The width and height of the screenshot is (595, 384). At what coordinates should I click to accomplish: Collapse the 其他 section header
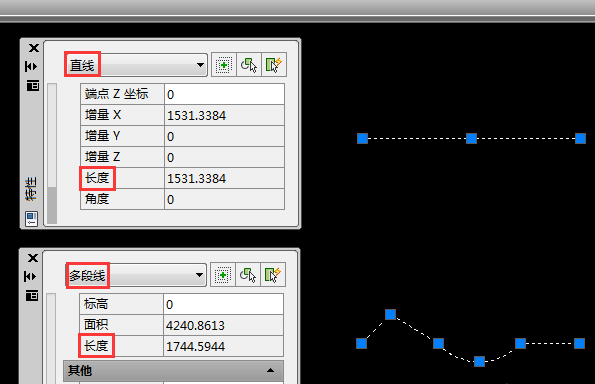pyautogui.click(x=173, y=370)
